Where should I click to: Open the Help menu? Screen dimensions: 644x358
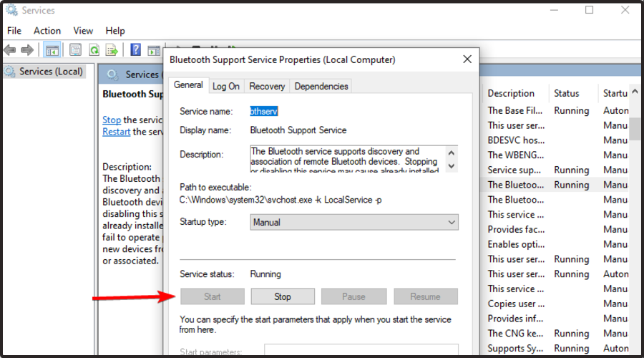pyautogui.click(x=115, y=31)
